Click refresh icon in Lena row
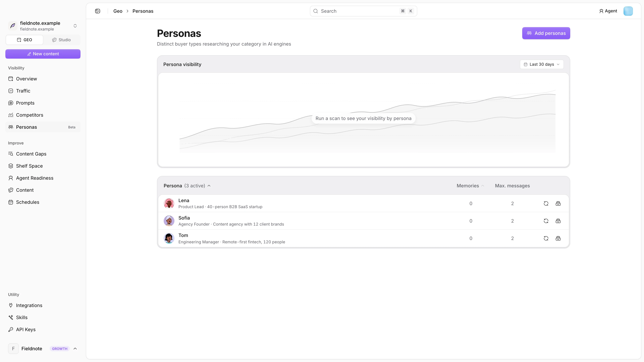Viewport: 644px width, 362px height. [x=546, y=203]
